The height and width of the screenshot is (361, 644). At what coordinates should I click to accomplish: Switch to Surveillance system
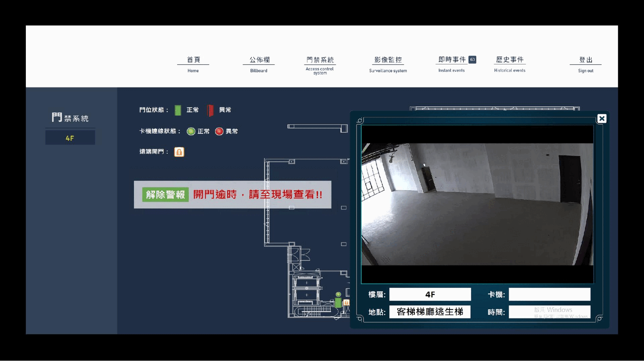tap(388, 64)
